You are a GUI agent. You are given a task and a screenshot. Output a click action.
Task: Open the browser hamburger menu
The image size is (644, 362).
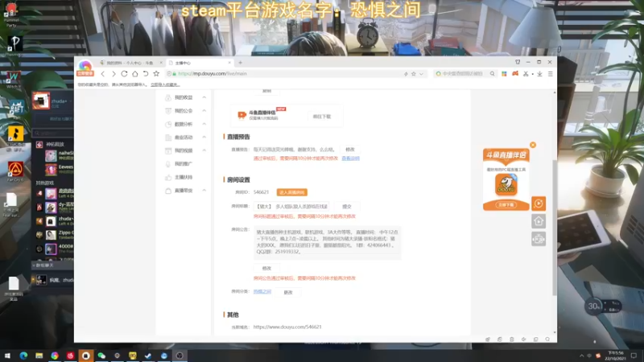[x=551, y=74]
